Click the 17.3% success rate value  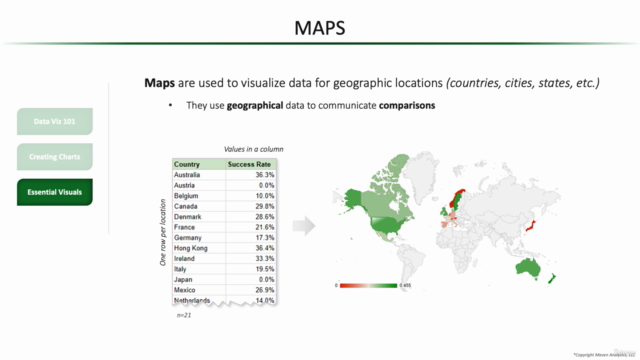pos(265,238)
